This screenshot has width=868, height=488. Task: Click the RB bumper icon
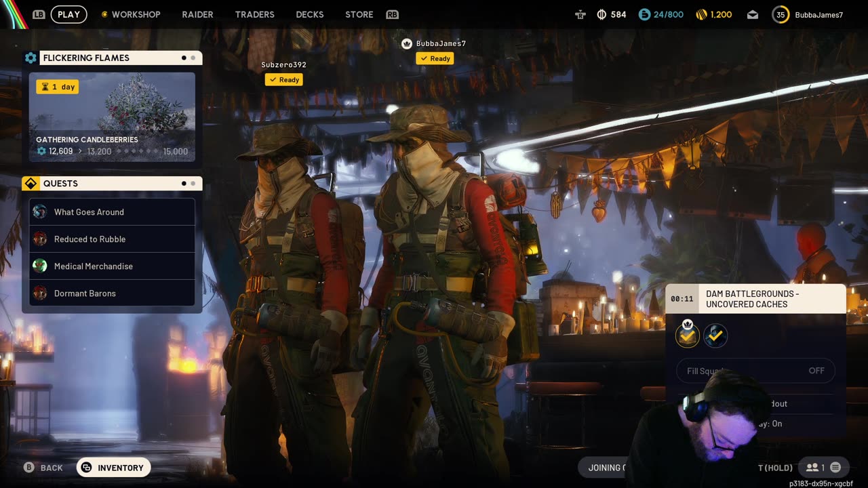click(x=392, y=14)
